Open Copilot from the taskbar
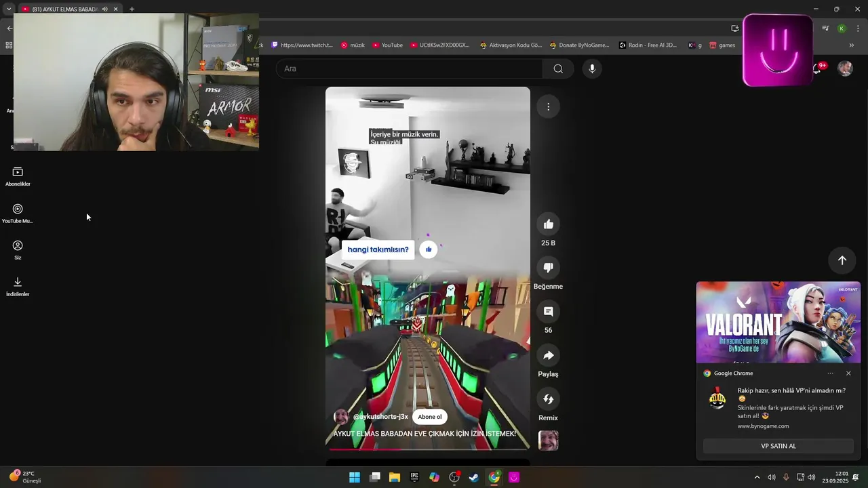Screen dimensions: 868x488 pyautogui.click(x=434, y=477)
